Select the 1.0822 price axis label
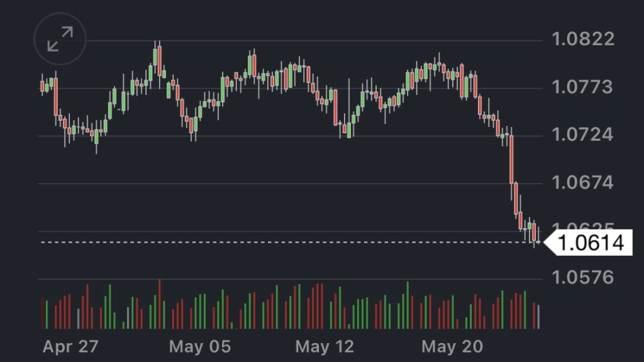Image resolution: width=644 pixels, height=362 pixels. [x=582, y=39]
